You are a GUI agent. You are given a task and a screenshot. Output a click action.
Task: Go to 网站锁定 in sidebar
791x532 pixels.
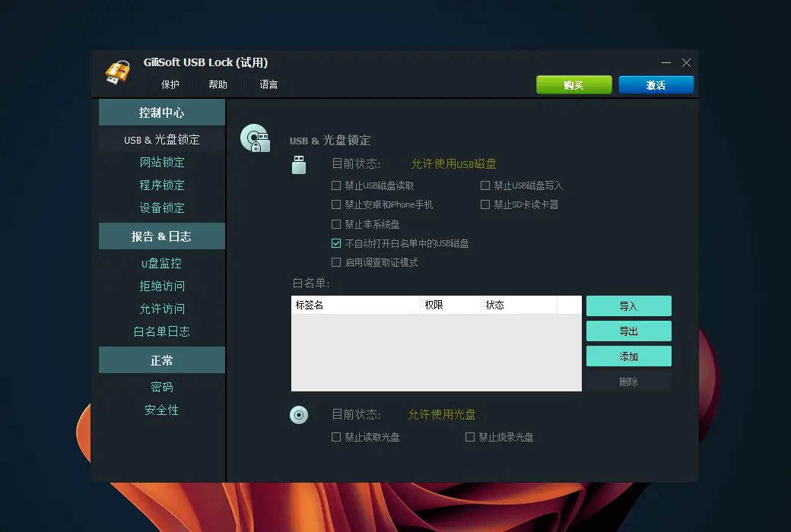click(x=162, y=163)
